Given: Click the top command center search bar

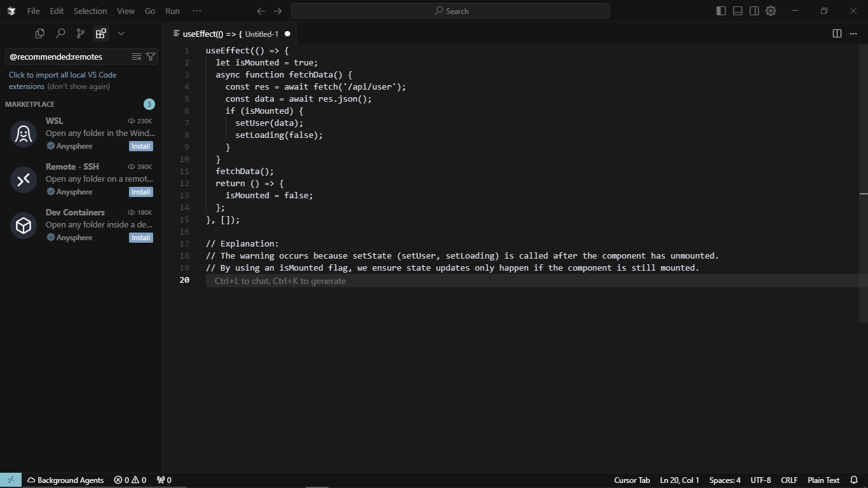Looking at the screenshot, I should [x=451, y=11].
